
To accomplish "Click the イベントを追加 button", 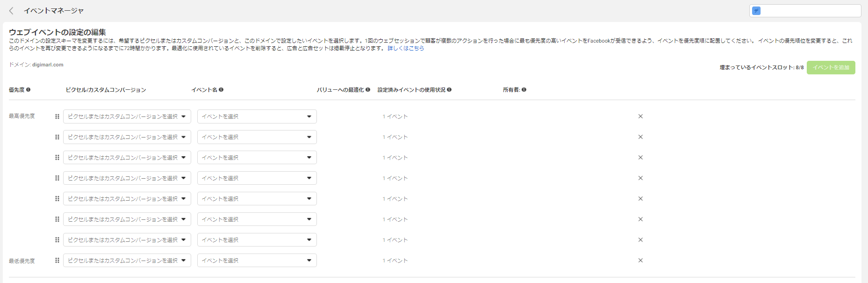I will [831, 67].
